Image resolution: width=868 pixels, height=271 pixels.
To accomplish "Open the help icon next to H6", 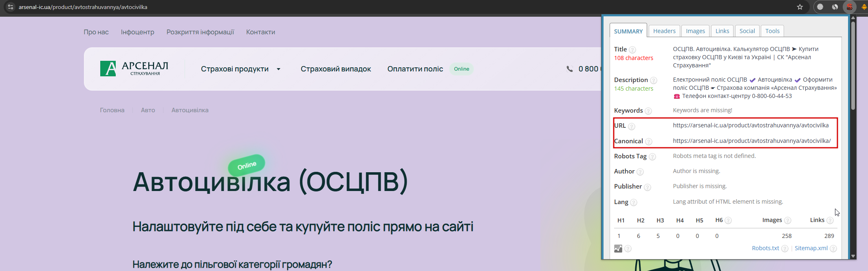I will (728, 220).
